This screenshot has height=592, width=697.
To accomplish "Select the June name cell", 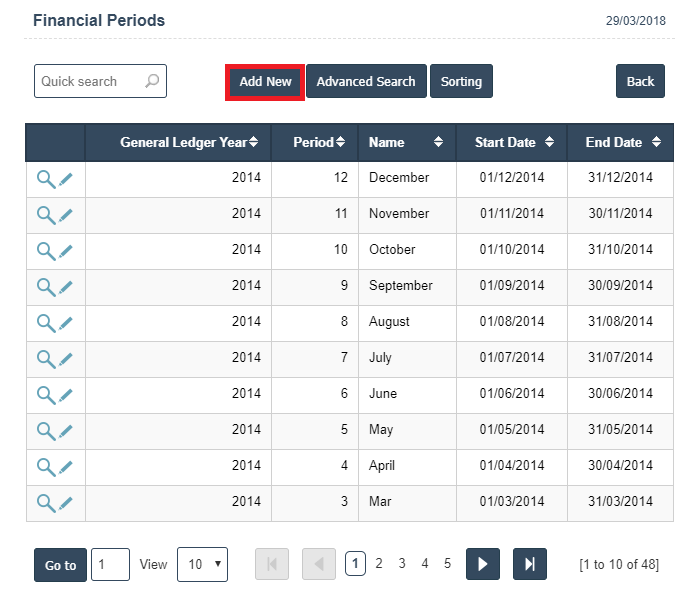I will point(407,396).
